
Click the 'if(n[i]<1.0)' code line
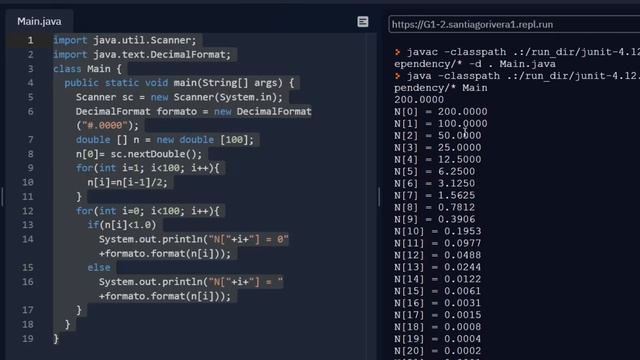pyautogui.click(x=122, y=225)
